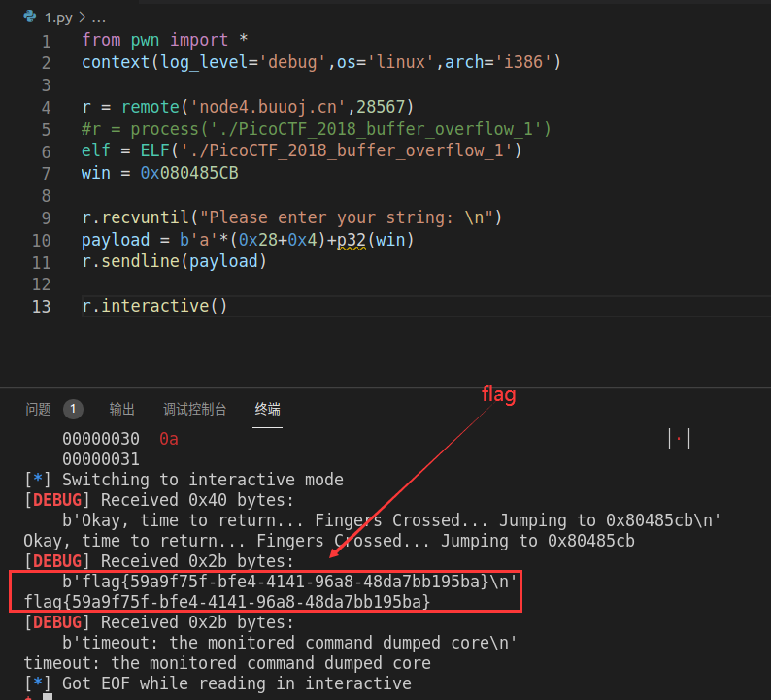Click the win = 0x080485CB value

[189, 173]
